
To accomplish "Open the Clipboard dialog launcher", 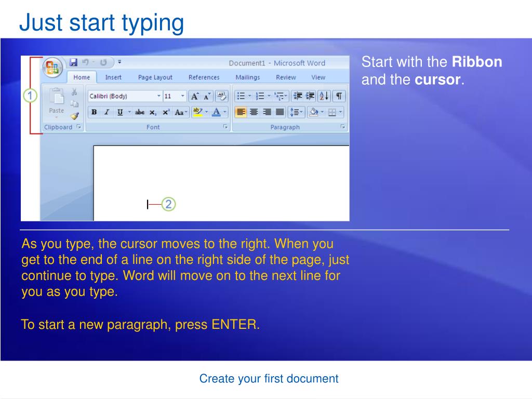I will point(79,127).
